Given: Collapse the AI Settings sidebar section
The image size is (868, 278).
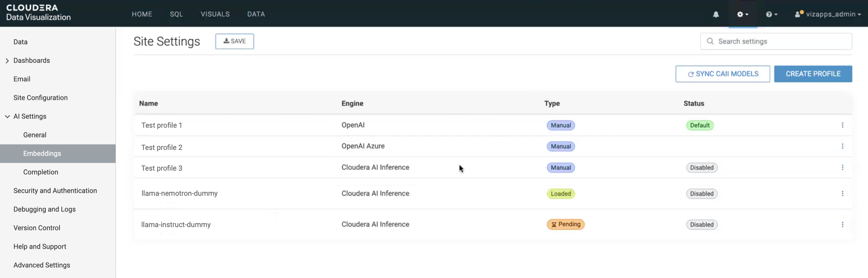Looking at the screenshot, I should tap(7, 116).
